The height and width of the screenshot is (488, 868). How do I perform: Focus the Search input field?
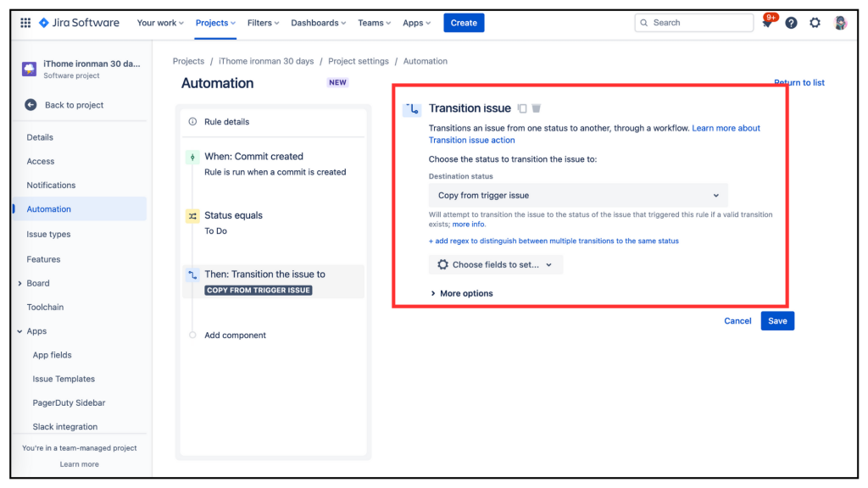[x=693, y=23]
